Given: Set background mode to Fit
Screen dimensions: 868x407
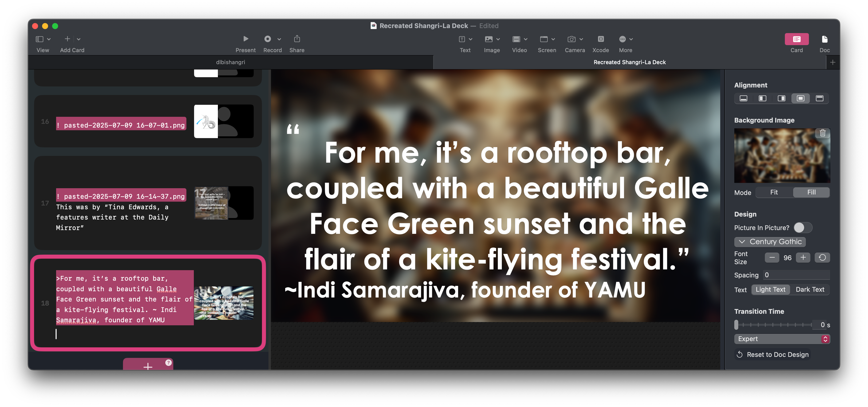Looking at the screenshot, I should pyautogui.click(x=774, y=192).
